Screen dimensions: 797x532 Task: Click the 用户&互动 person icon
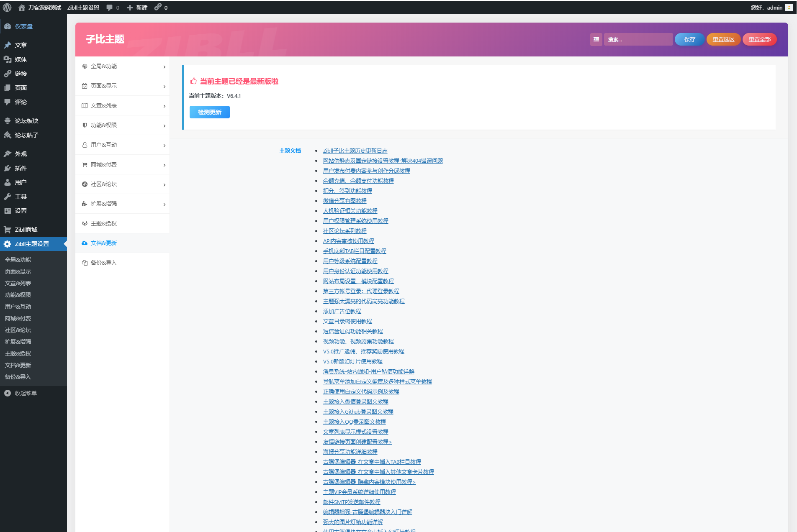(x=85, y=145)
